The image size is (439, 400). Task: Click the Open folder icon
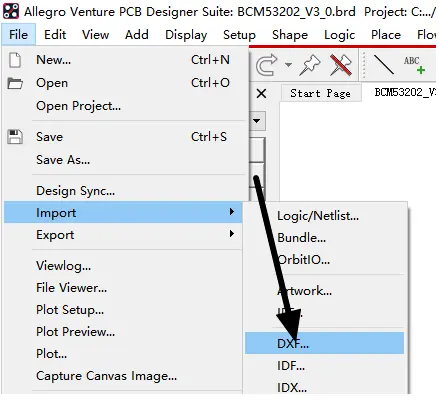click(15, 83)
